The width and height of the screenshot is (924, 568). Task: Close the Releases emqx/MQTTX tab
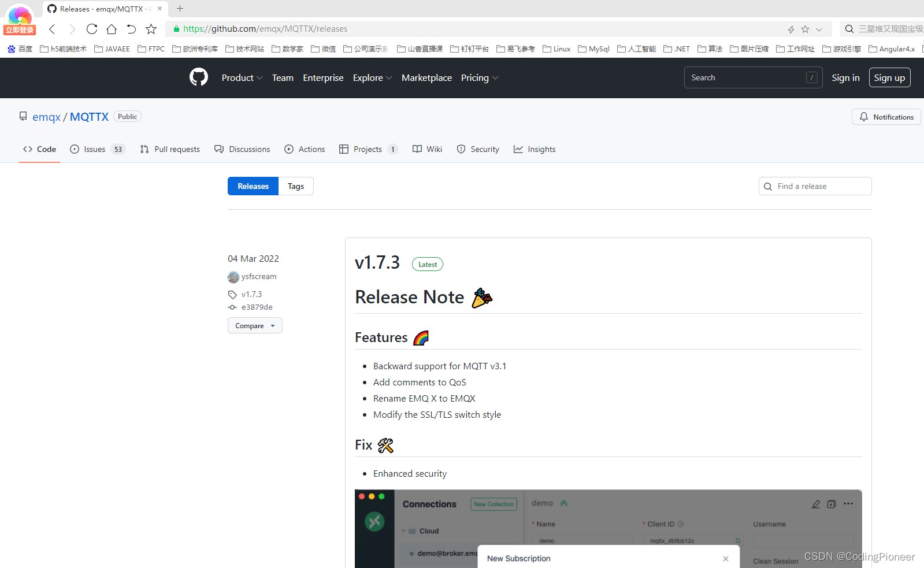[159, 9]
